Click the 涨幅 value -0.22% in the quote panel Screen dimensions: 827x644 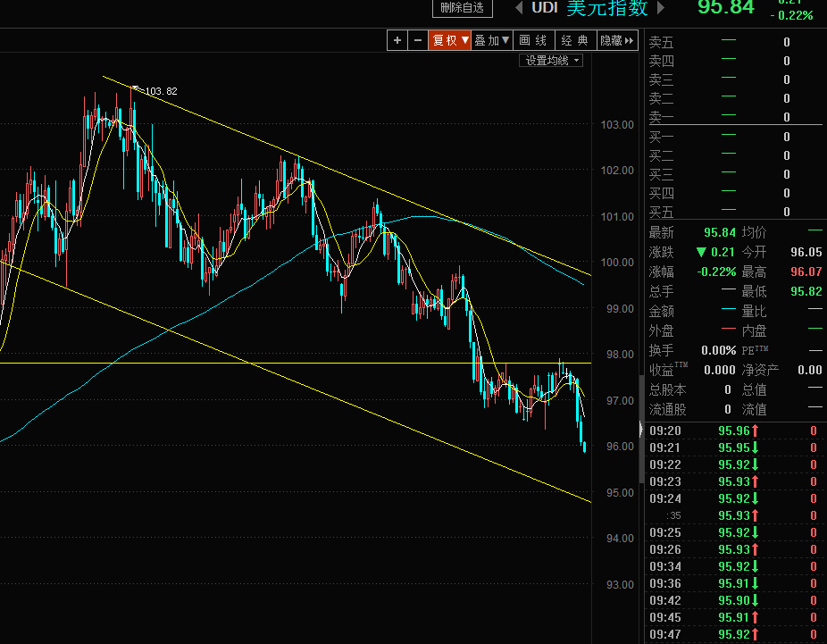[x=716, y=272]
